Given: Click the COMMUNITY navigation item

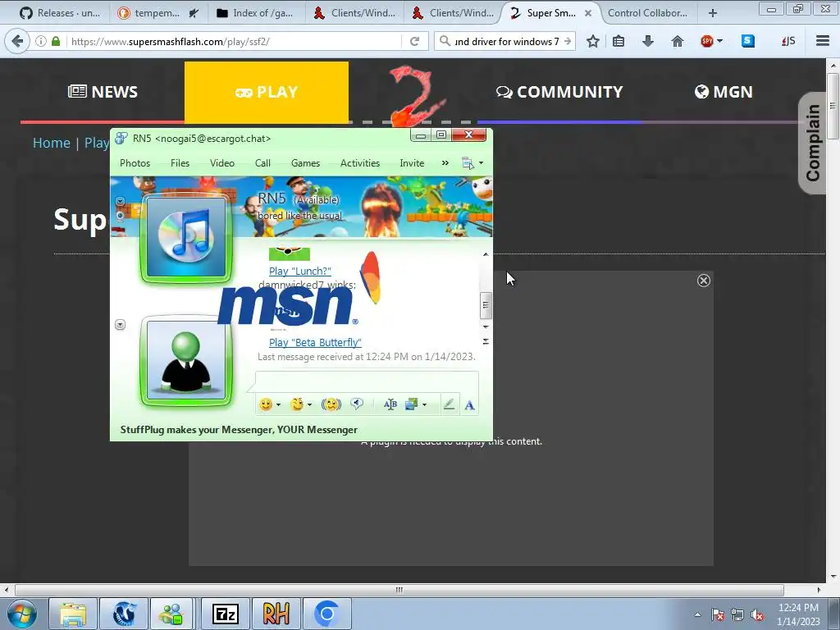Looking at the screenshot, I should 559,92.
